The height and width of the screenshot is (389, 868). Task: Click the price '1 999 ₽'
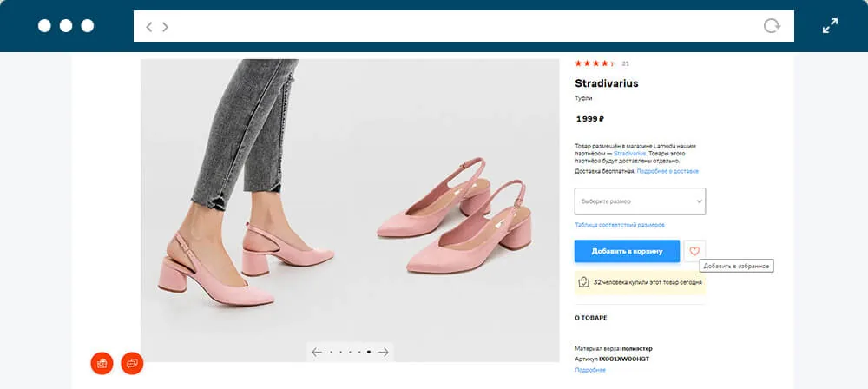589,119
